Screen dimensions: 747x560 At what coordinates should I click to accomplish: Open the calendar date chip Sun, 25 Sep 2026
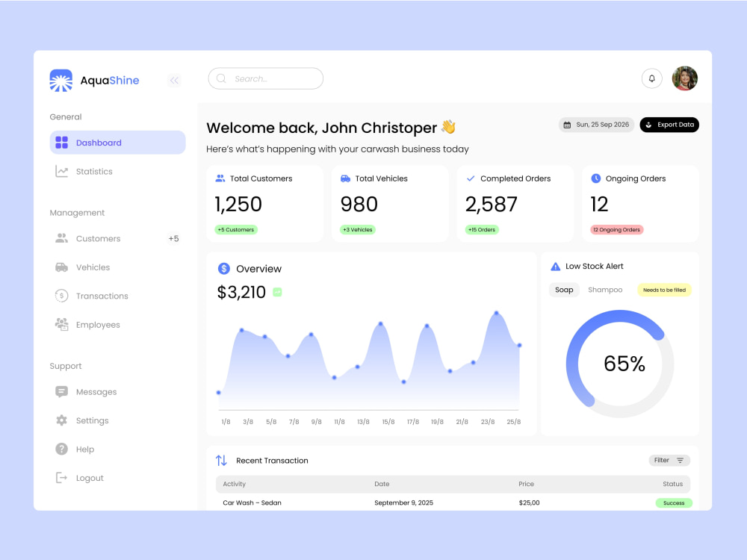tap(596, 125)
